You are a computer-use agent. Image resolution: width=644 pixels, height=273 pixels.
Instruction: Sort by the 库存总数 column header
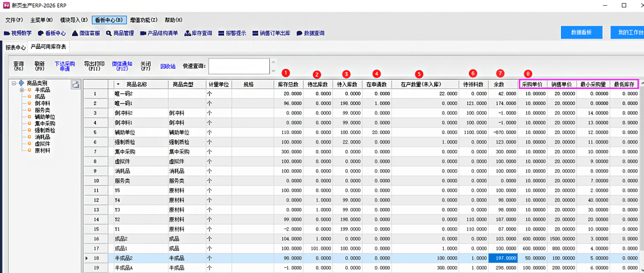287,84
